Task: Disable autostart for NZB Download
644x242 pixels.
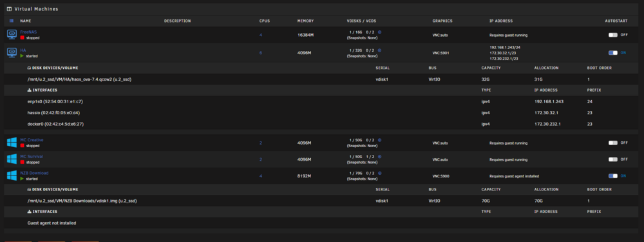Action: point(613,176)
